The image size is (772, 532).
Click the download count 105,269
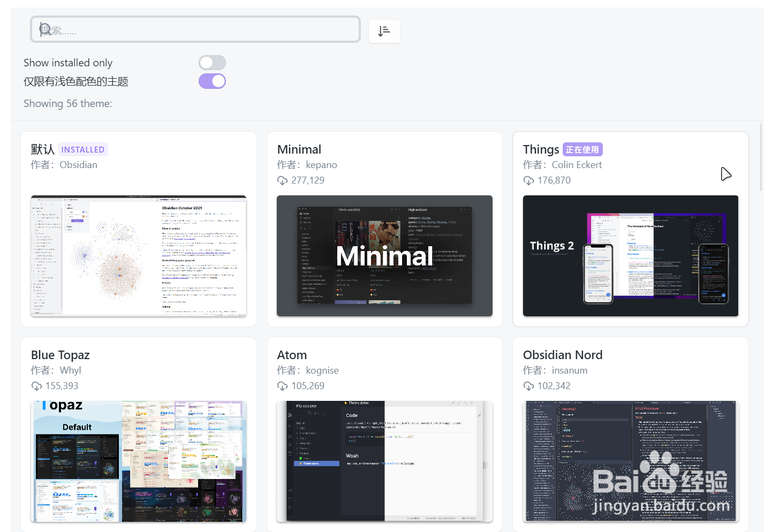308,386
